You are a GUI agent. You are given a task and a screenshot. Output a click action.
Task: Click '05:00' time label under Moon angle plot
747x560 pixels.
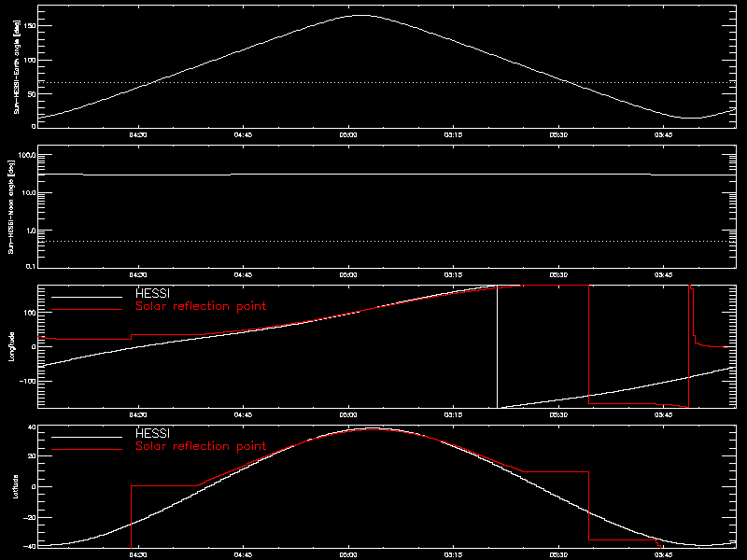point(348,274)
